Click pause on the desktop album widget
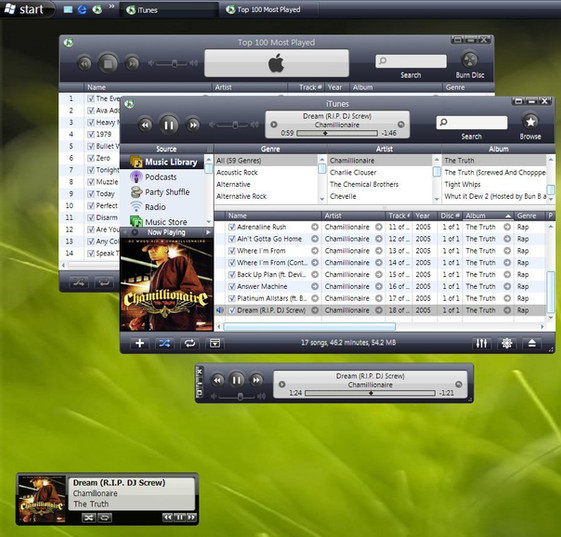561x537 pixels. 180,517
